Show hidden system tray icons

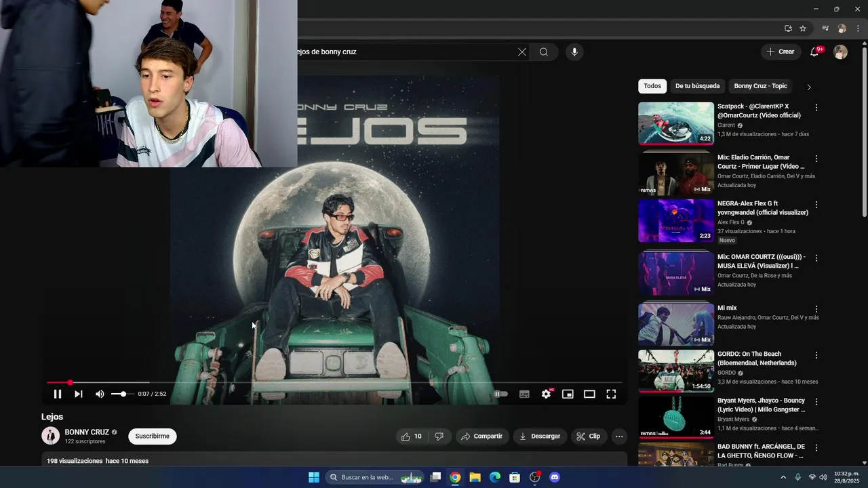pos(783,477)
